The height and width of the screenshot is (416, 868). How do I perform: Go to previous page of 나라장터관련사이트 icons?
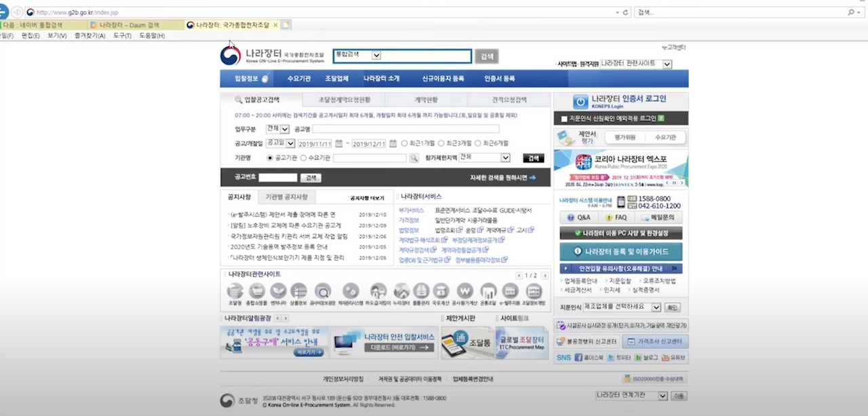click(520, 276)
